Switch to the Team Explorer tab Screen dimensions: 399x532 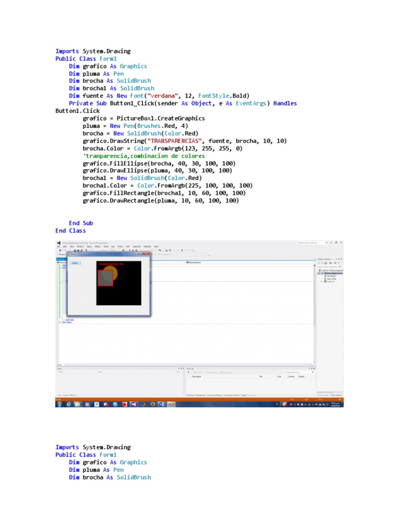tap(337, 395)
